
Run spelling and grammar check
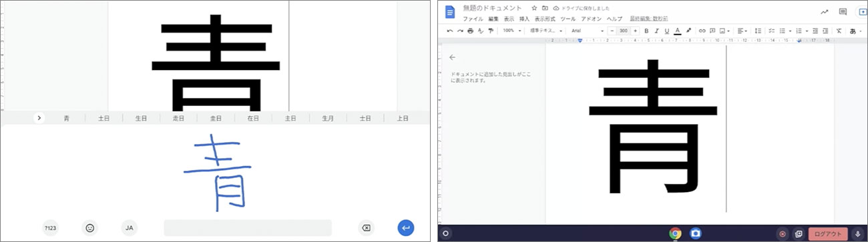coord(480,31)
